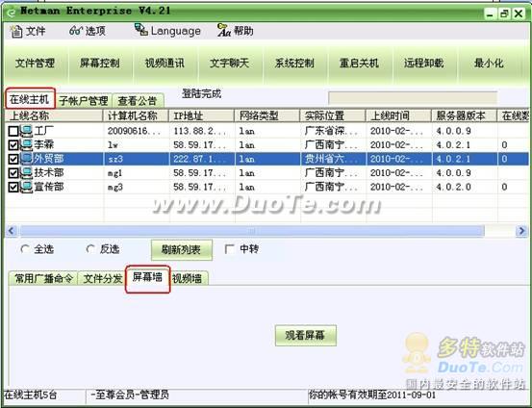Click computer icon of the 李霖 host
The width and height of the screenshot is (532, 408).
pyautogui.click(x=27, y=144)
